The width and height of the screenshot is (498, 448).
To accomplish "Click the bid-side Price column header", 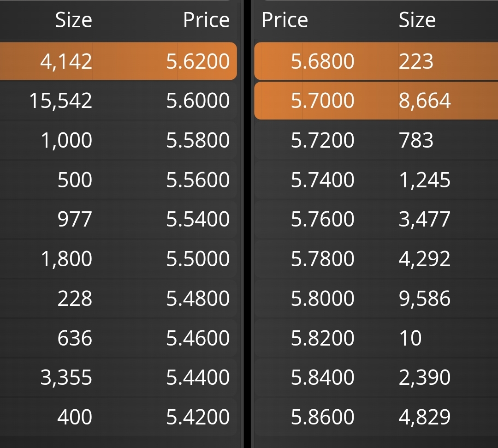I will point(207,20).
